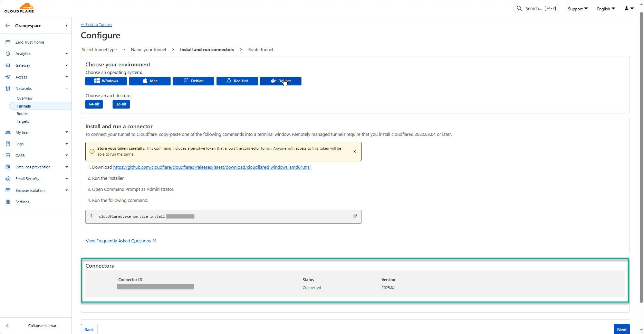
Task: Select Docker environment
Action: click(x=281, y=81)
